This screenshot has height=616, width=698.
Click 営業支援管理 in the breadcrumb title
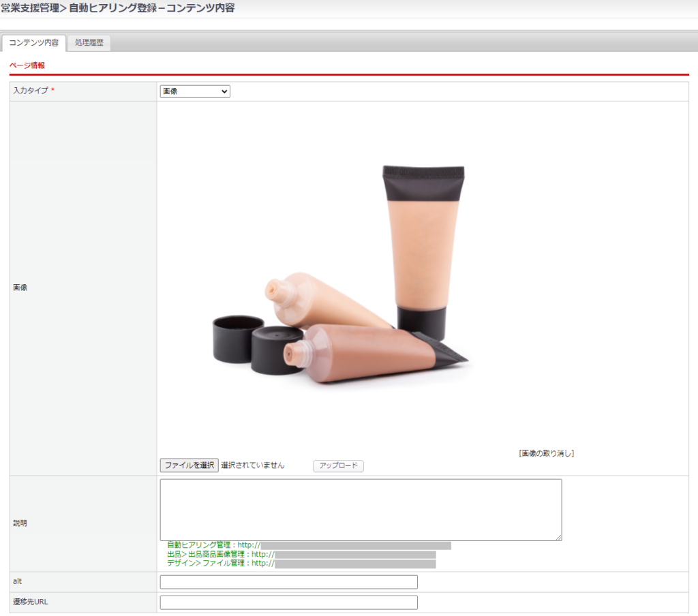29,8
